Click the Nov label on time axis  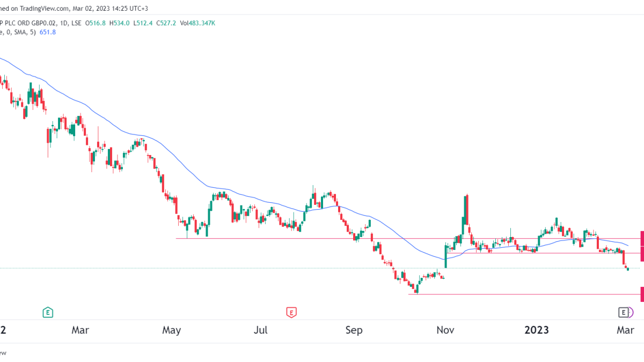[444, 330]
